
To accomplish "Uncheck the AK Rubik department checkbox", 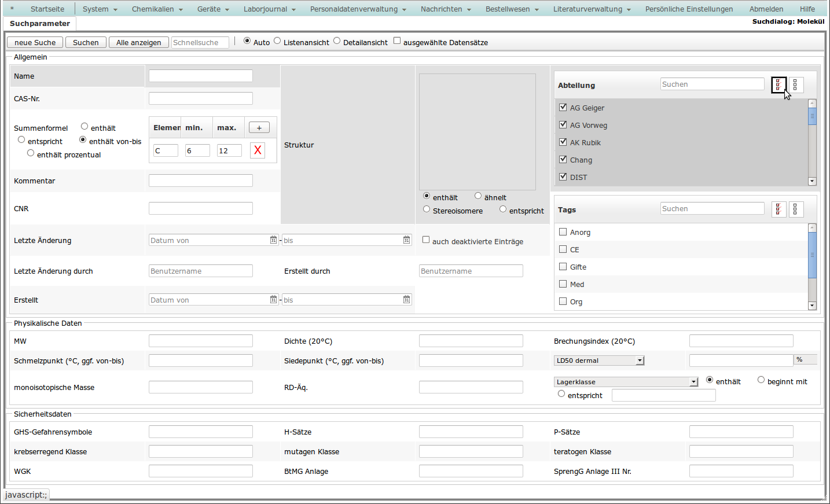I will (563, 142).
